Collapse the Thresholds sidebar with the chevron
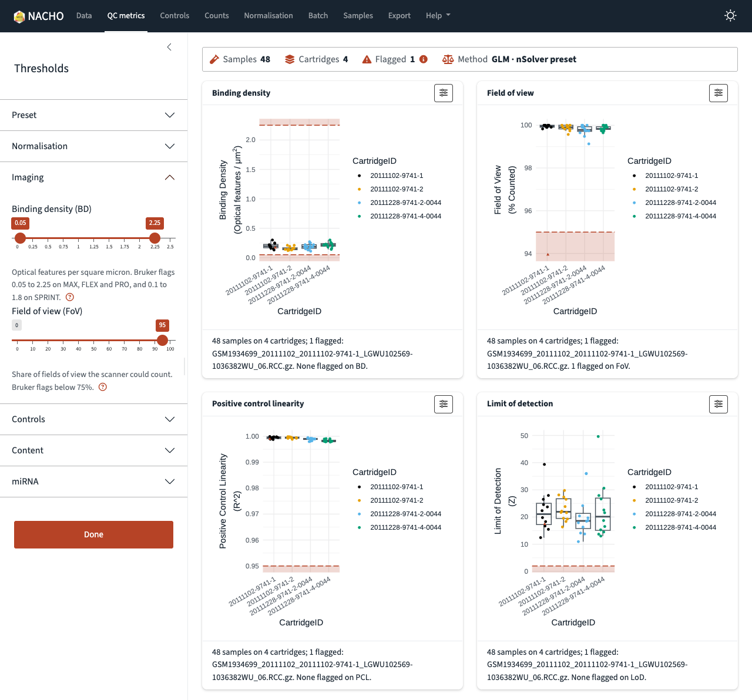Viewport: 752px width, 700px height. tap(169, 47)
